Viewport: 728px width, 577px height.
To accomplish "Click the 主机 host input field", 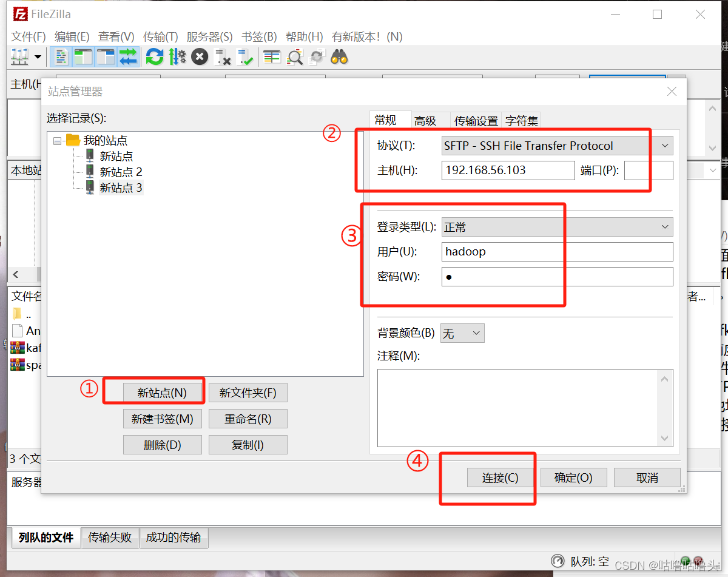I will pyautogui.click(x=508, y=170).
